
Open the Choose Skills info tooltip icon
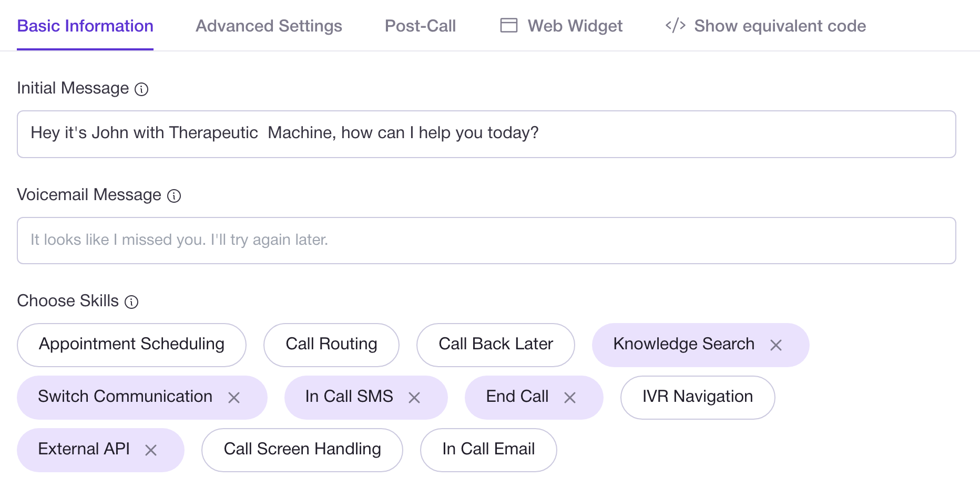point(132,302)
